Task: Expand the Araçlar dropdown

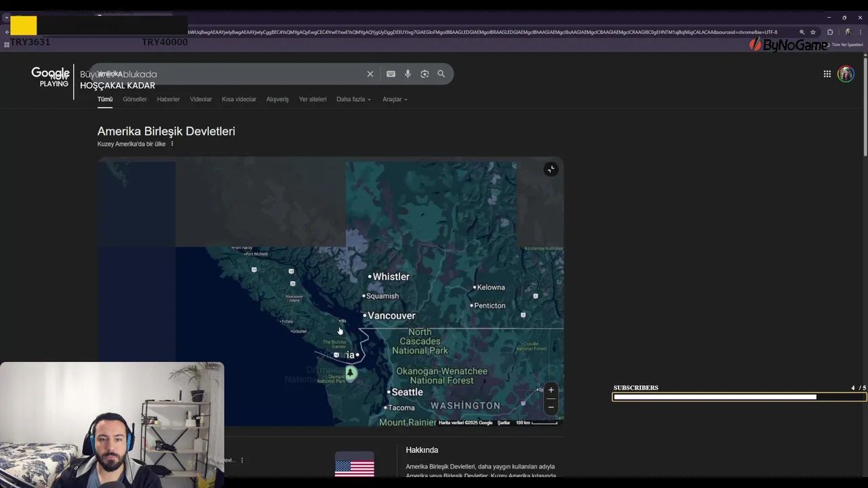Action: click(395, 99)
